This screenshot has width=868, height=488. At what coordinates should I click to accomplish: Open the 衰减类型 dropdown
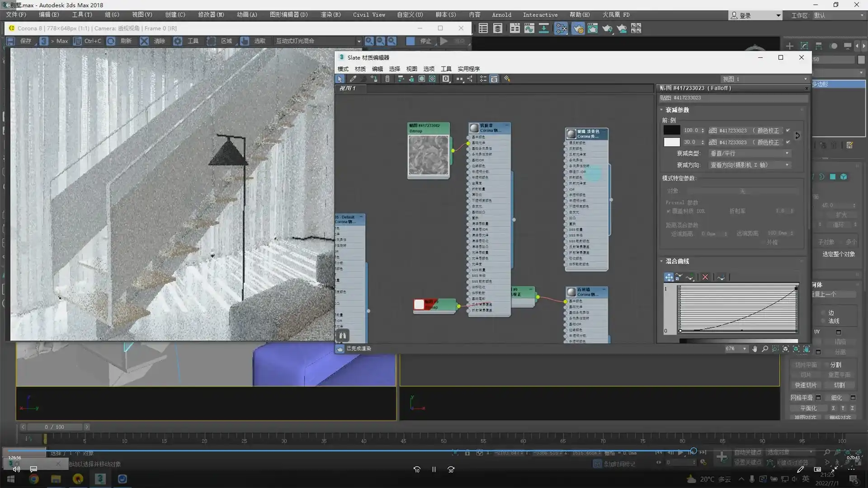749,153
